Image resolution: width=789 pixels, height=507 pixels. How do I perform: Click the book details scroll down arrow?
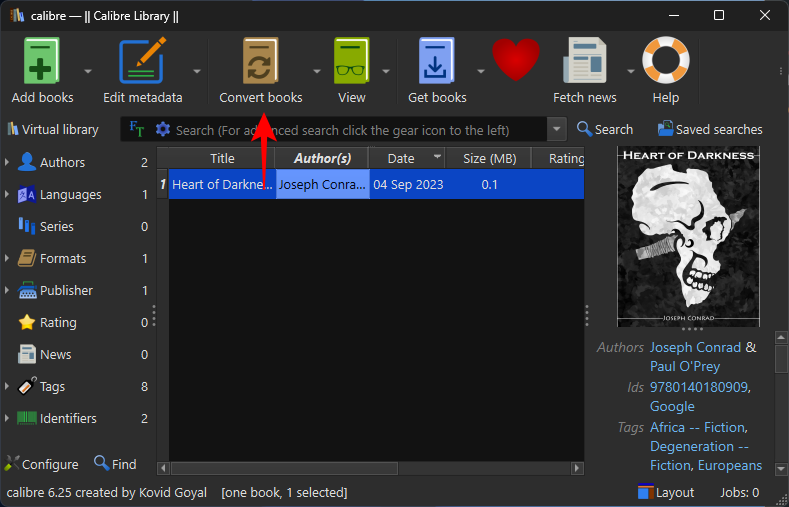tap(780, 469)
